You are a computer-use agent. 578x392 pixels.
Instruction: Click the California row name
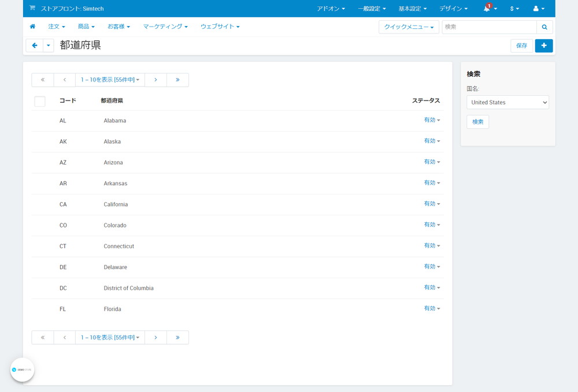116,204
